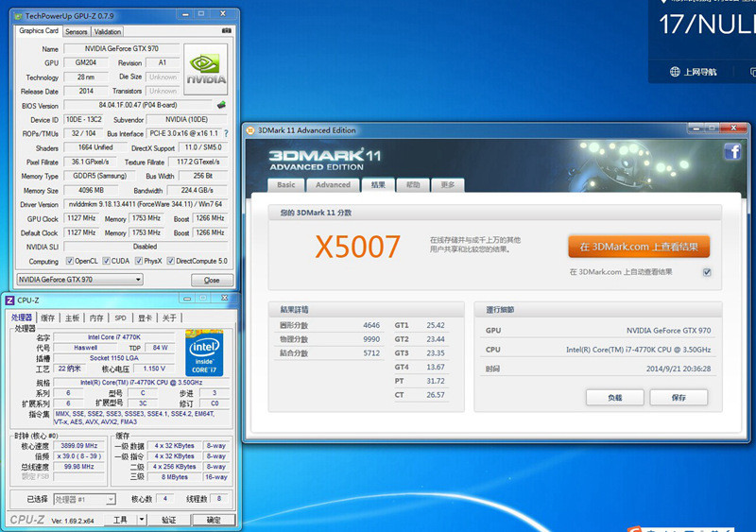Screen dimensions: 756x532
Task: Switch to the 缓存 tab in CPU-Z
Action: point(48,317)
